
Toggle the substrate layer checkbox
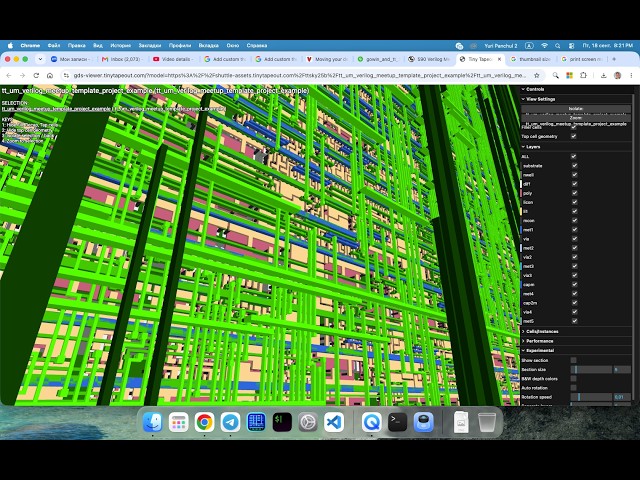(x=574, y=166)
